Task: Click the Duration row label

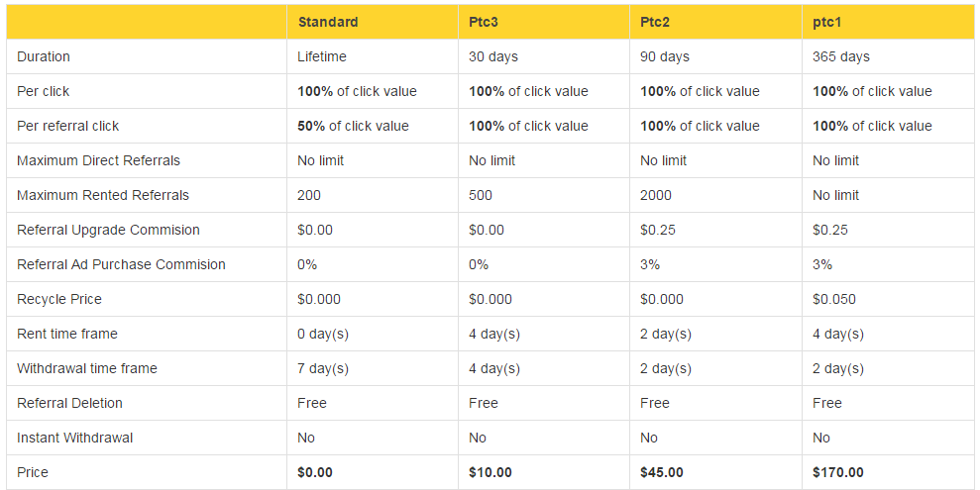Action: tap(44, 56)
